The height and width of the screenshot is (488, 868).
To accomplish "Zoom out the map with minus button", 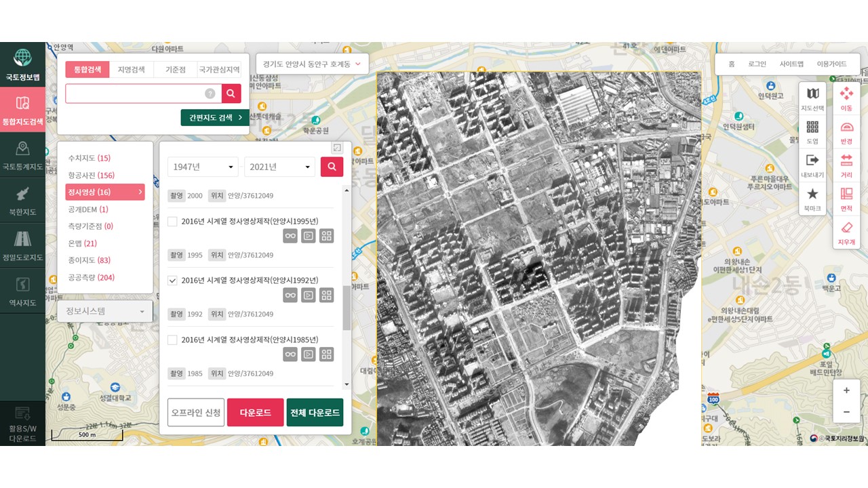I will (846, 411).
